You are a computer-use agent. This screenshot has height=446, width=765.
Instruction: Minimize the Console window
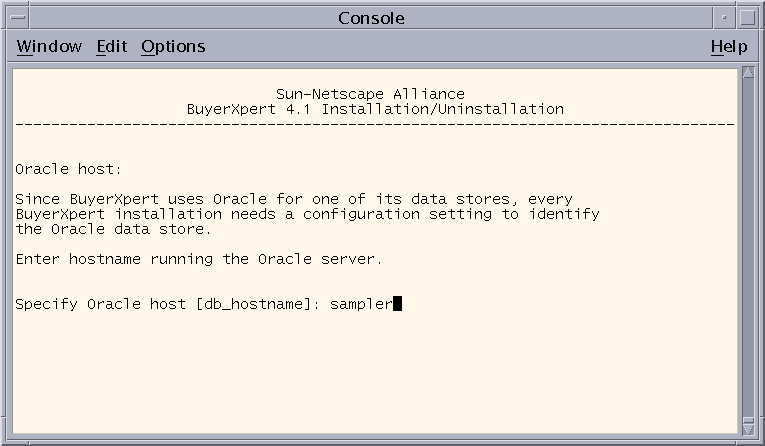click(x=725, y=18)
